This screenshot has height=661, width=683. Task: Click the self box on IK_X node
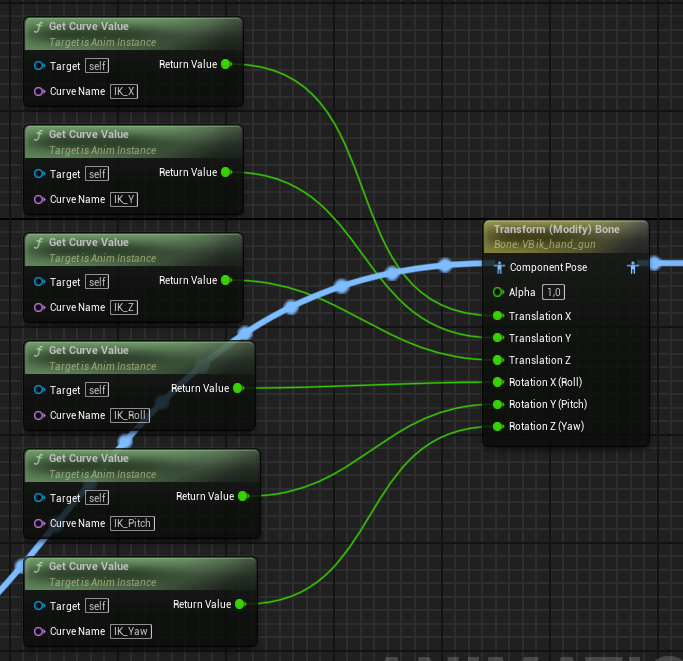(x=97, y=66)
